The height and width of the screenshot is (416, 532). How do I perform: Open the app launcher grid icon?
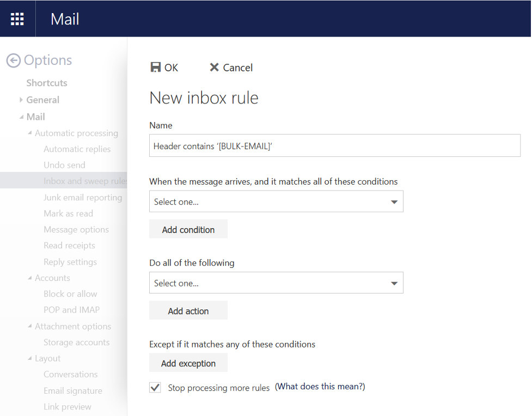(17, 19)
